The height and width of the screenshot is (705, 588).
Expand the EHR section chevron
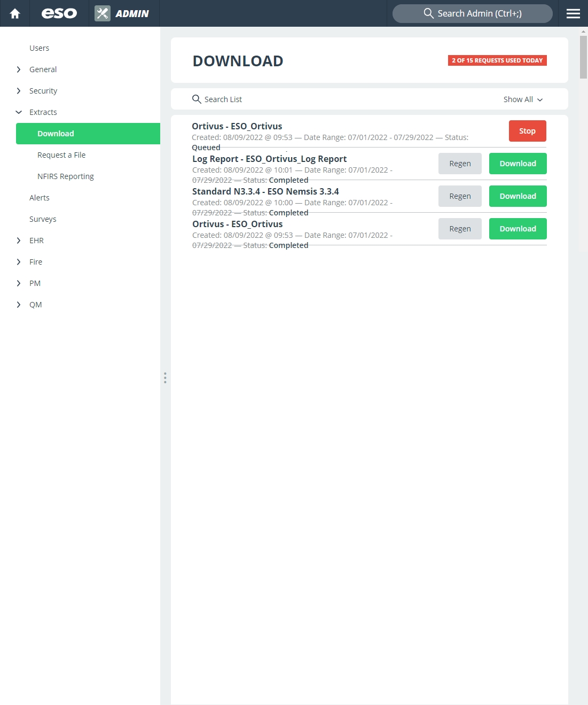(19, 241)
